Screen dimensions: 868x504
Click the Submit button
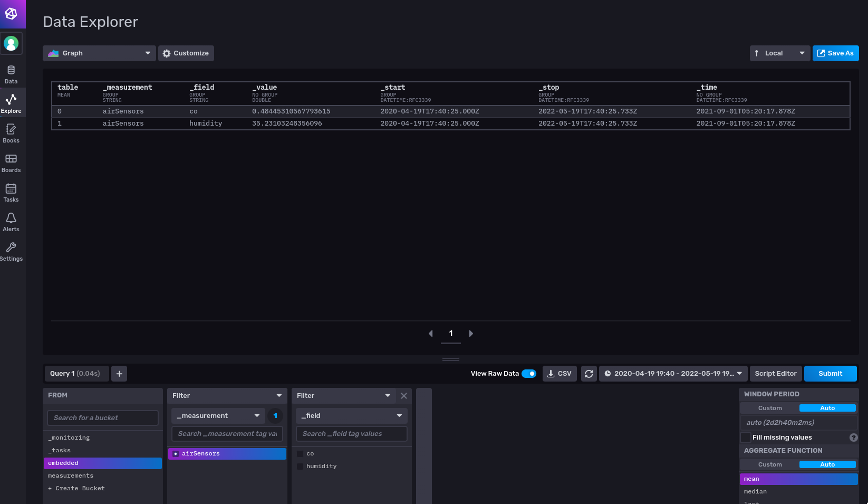830,374
